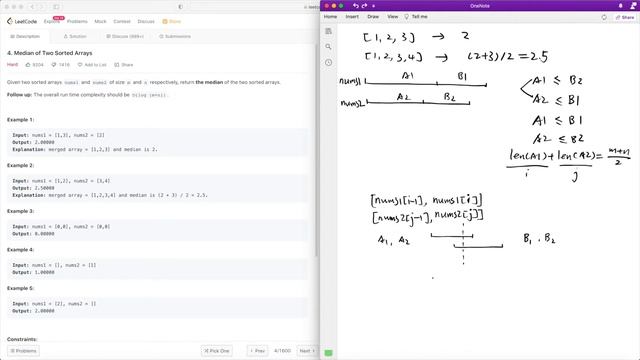The height and width of the screenshot is (360, 640).
Task: Switch to the Discuss (999+) tab
Action: [x=125, y=36]
